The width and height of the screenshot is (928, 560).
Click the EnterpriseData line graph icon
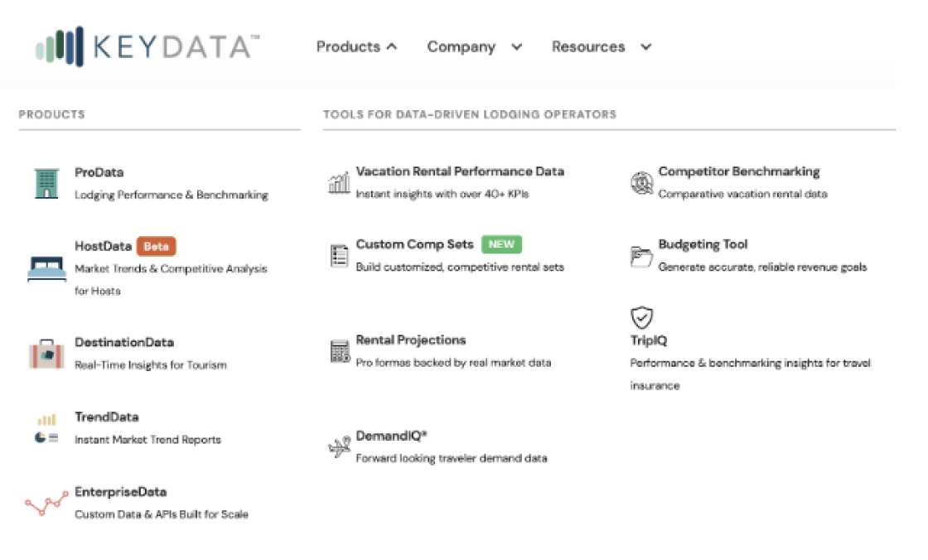[x=46, y=503]
